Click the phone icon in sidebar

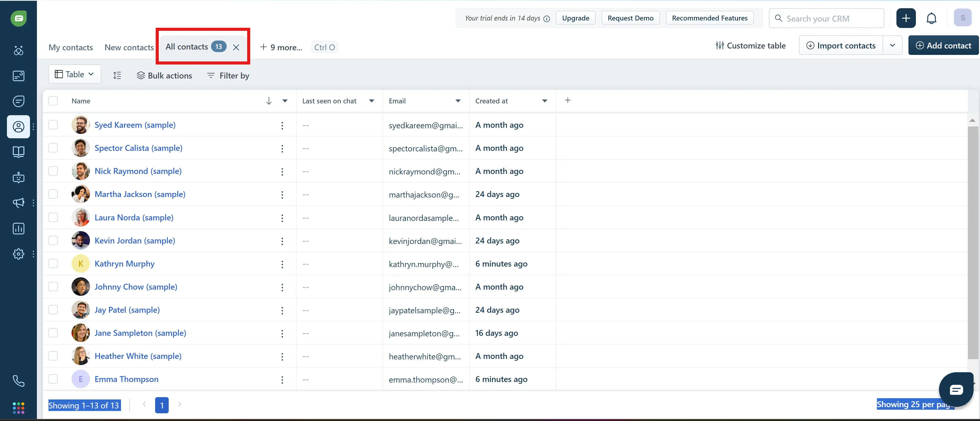18,381
